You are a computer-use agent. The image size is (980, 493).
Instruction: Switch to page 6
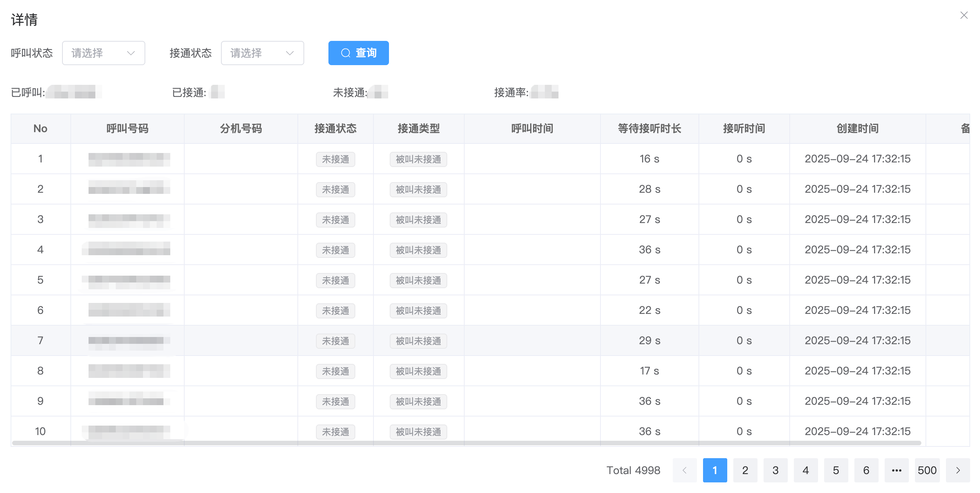[866, 470]
